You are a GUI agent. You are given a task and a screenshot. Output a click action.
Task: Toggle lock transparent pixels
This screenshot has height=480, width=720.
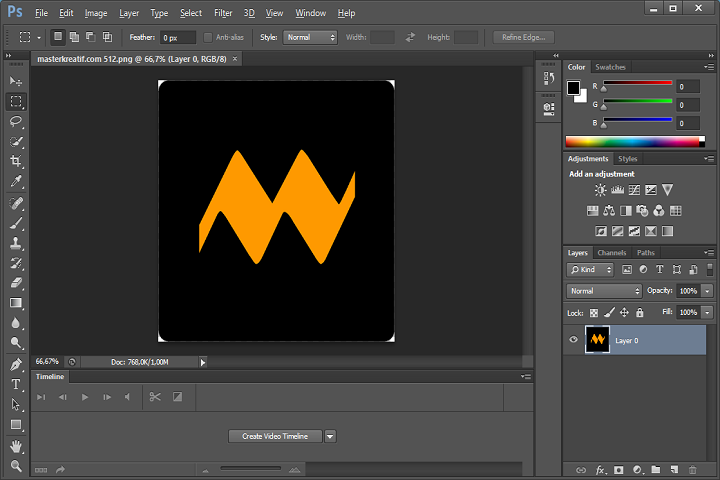coord(593,313)
